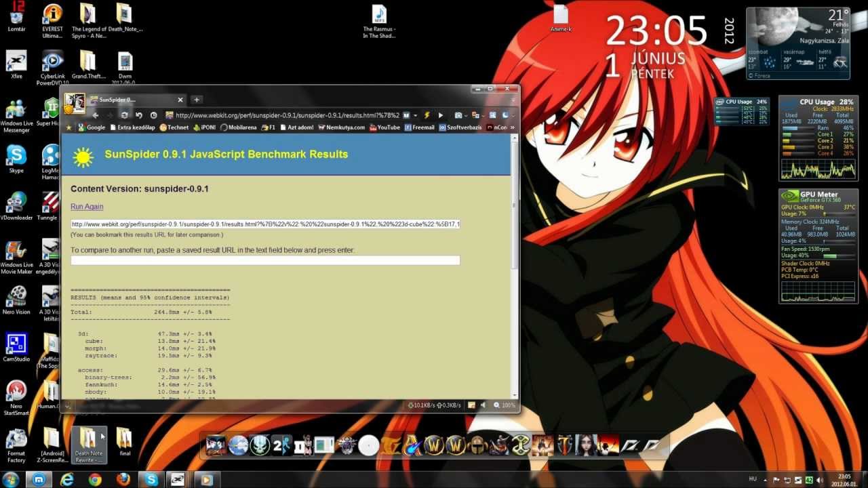
Task: Open the CamStudio desktop icon
Action: [x=16, y=347]
